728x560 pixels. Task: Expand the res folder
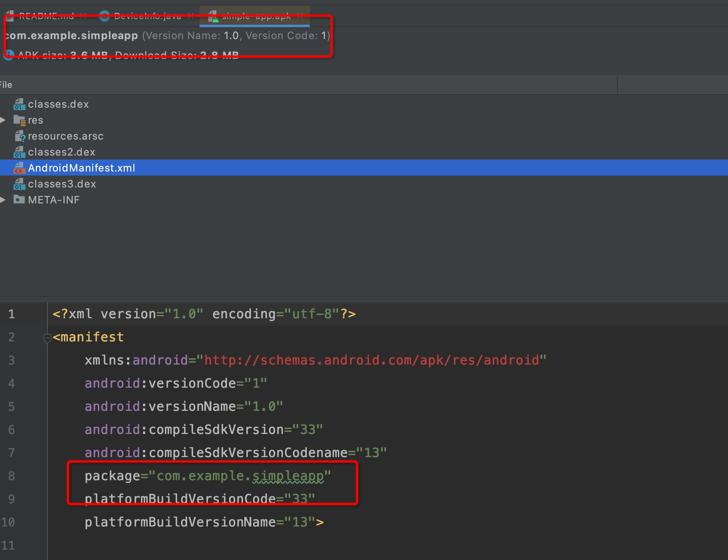pyautogui.click(x=3, y=120)
